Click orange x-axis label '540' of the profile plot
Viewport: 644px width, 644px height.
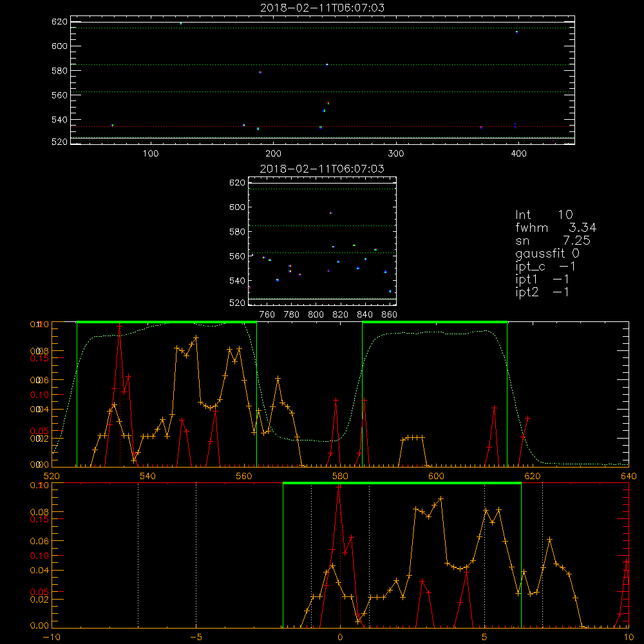coord(148,476)
